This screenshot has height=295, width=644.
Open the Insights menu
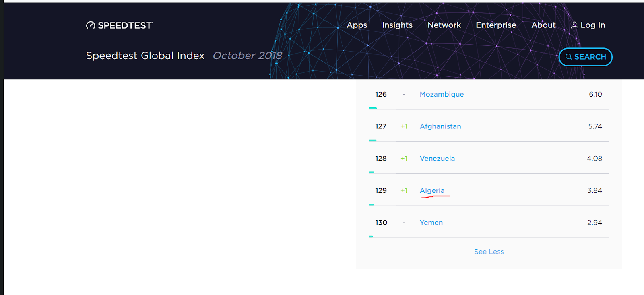point(397,25)
